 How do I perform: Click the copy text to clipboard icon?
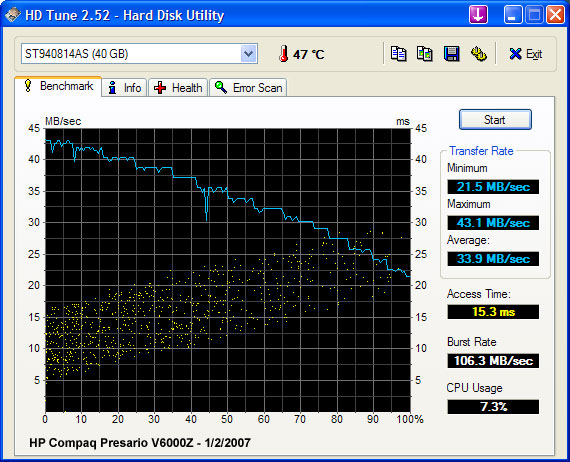[398, 54]
